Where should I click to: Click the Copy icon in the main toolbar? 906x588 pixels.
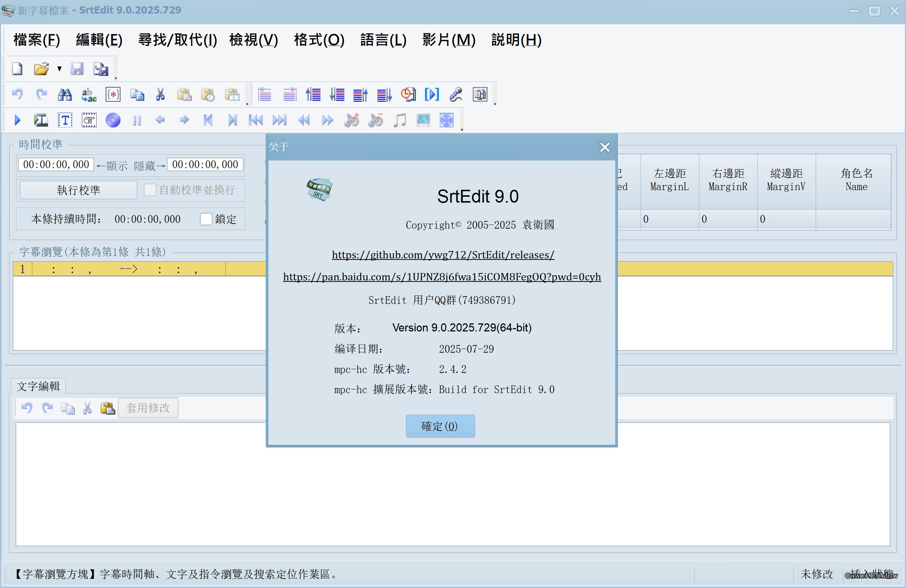(137, 94)
